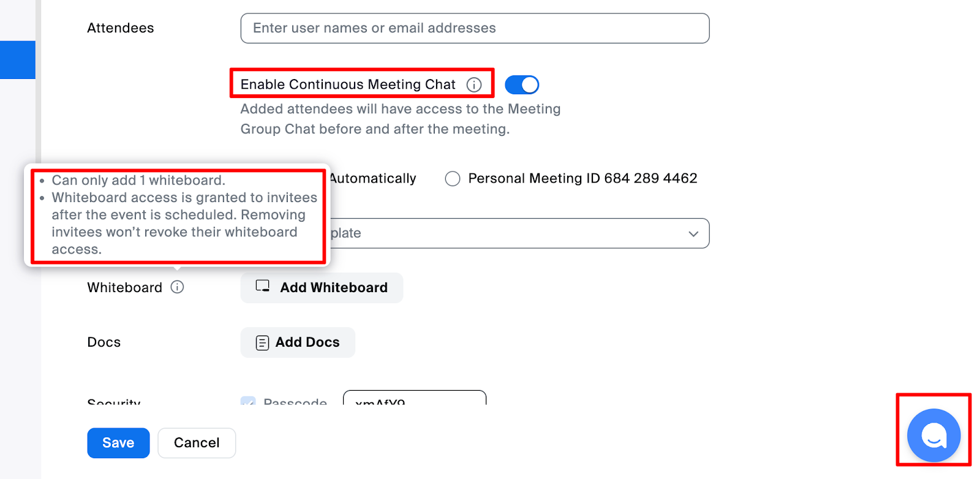Click the Attendees email input field
The width and height of the screenshot is (980, 479).
coord(475,28)
